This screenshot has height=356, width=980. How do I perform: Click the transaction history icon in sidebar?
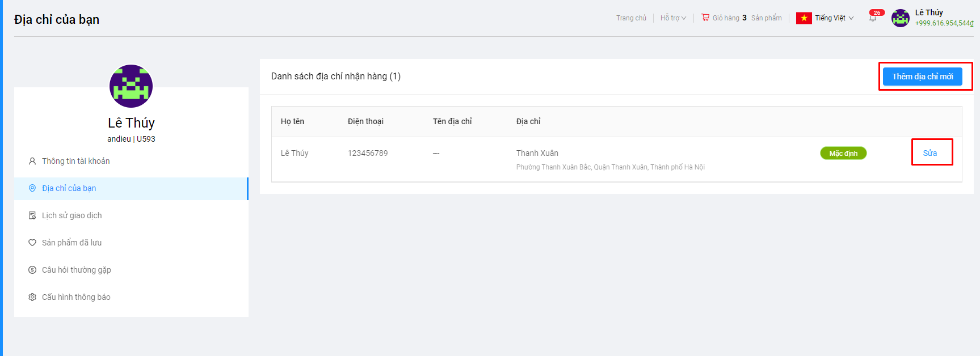coord(32,215)
